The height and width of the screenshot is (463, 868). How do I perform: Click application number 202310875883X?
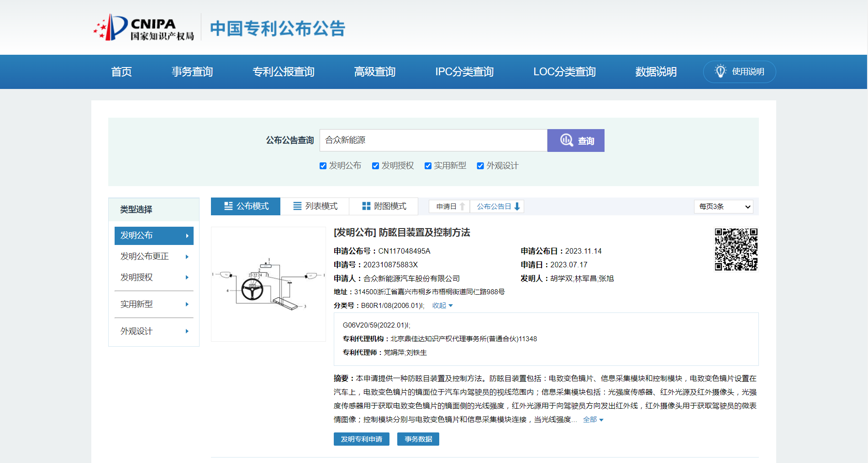[x=390, y=265]
